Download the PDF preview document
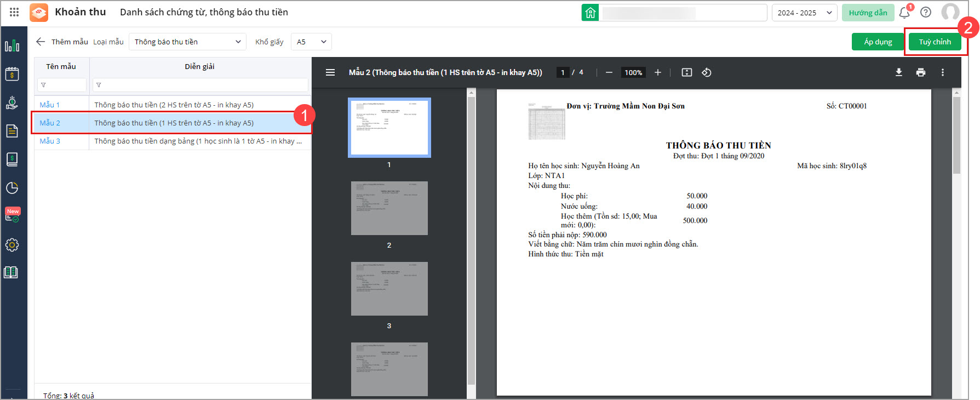This screenshot has height=400, width=980. [899, 72]
